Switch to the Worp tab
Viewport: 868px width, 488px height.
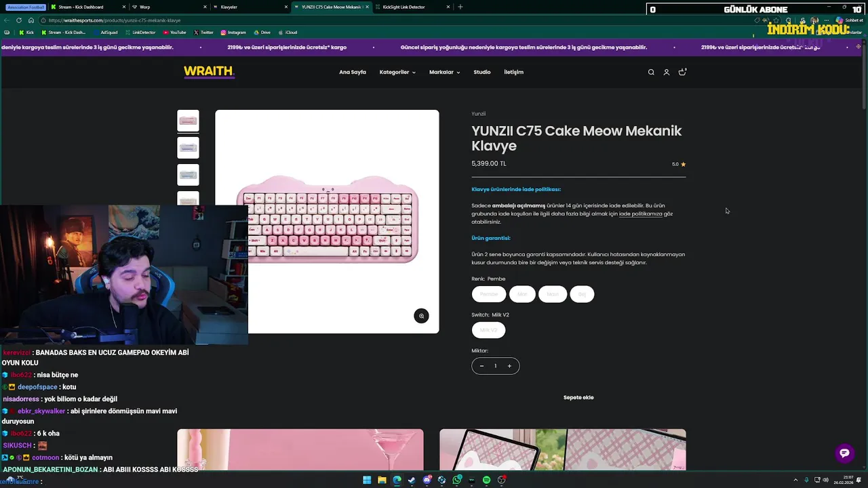[x=170, y=7]
